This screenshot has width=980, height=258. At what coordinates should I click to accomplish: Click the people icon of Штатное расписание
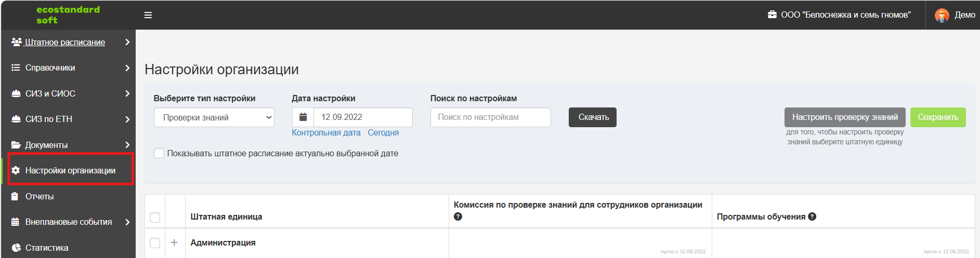point(16,42)
